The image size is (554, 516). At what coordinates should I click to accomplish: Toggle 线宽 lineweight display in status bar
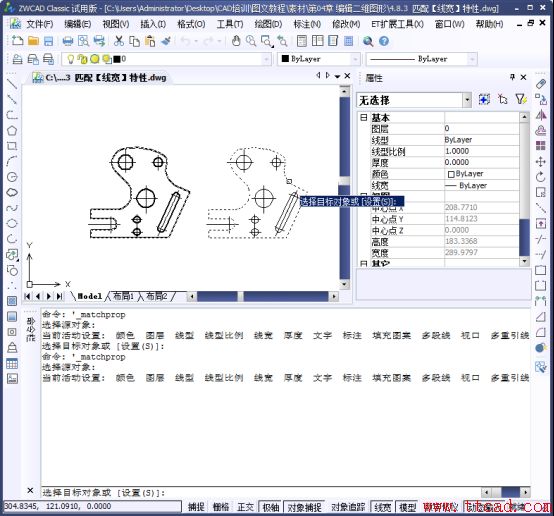pyautogui.click(x=382, y=507)
